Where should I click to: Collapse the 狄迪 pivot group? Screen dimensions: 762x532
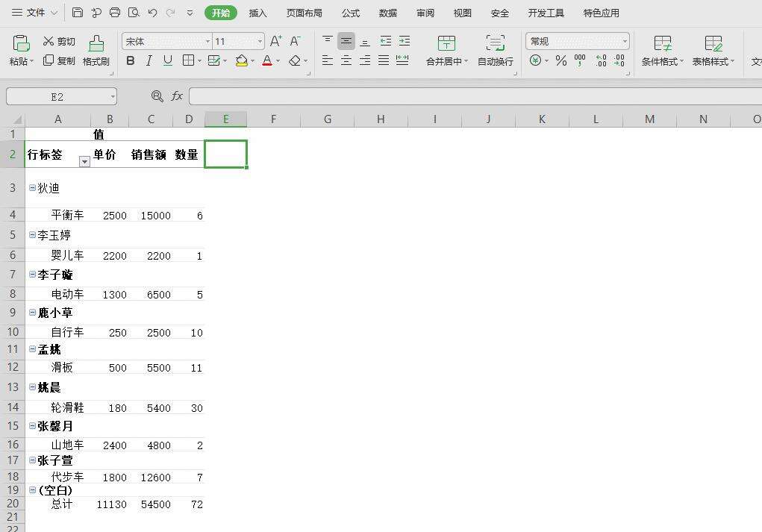[x=32, y=187]
